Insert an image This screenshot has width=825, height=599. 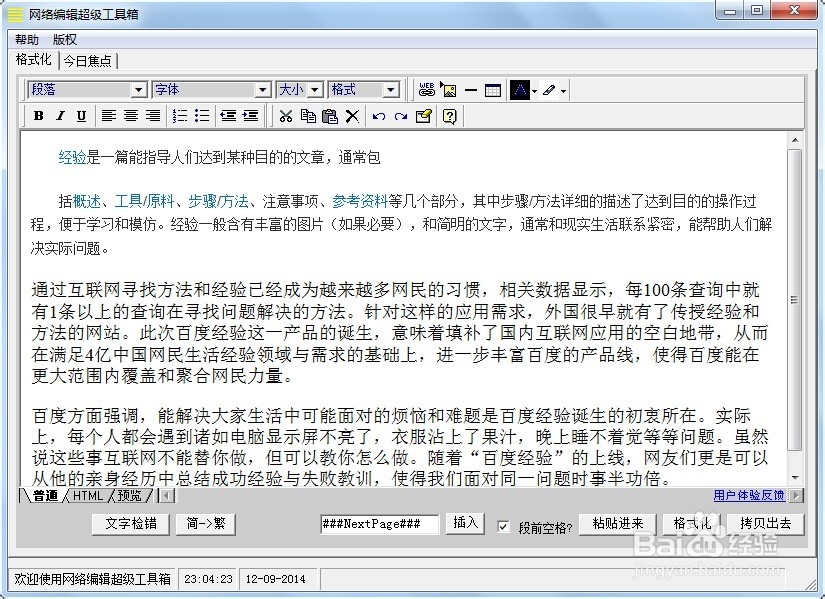coord(448,90)
